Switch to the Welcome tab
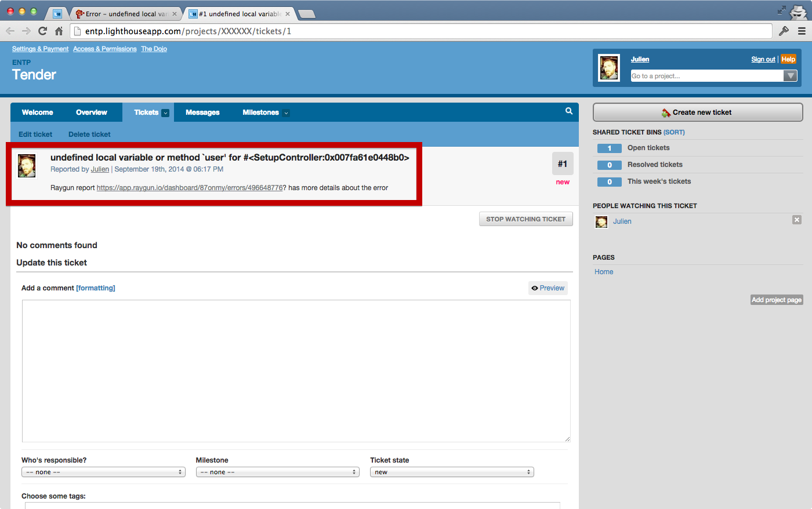Viewport: 812px width, 509px height. click(x=38, y=112)
